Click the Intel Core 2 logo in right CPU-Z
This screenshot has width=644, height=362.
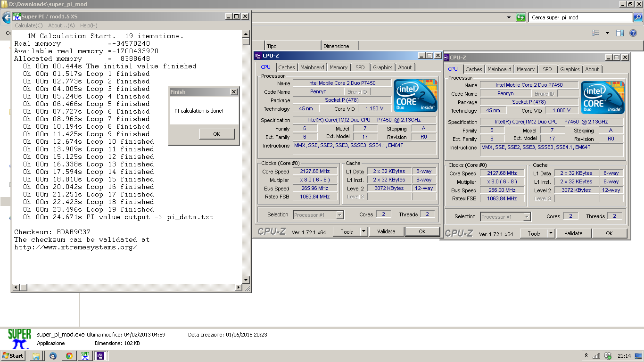pos(603,98)
